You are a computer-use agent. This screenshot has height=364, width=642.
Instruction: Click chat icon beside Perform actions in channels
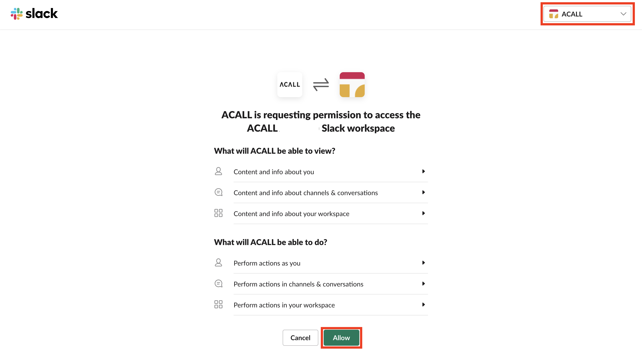pos(218,284)
